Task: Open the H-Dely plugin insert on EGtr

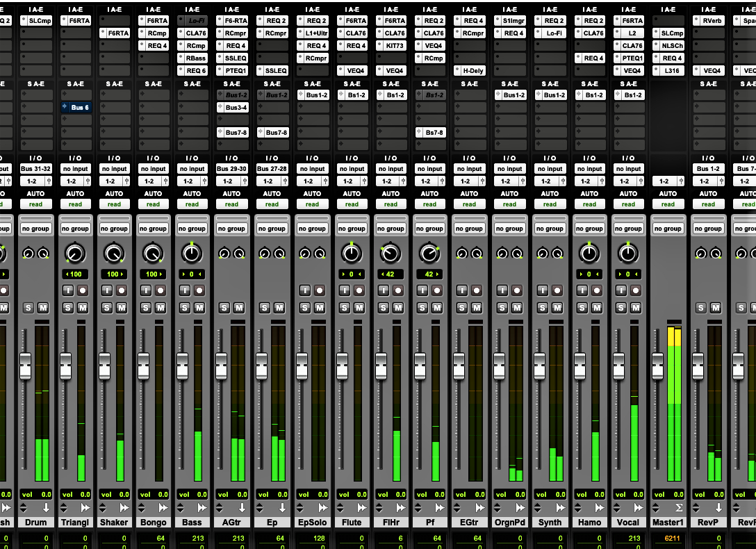Action: tap(470, 70)
